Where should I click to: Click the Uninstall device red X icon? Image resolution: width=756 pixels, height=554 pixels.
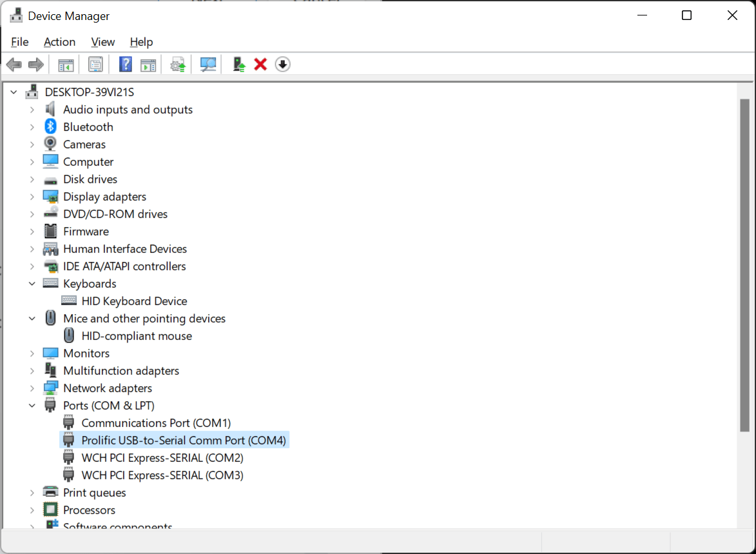click(x=260, y=64)
